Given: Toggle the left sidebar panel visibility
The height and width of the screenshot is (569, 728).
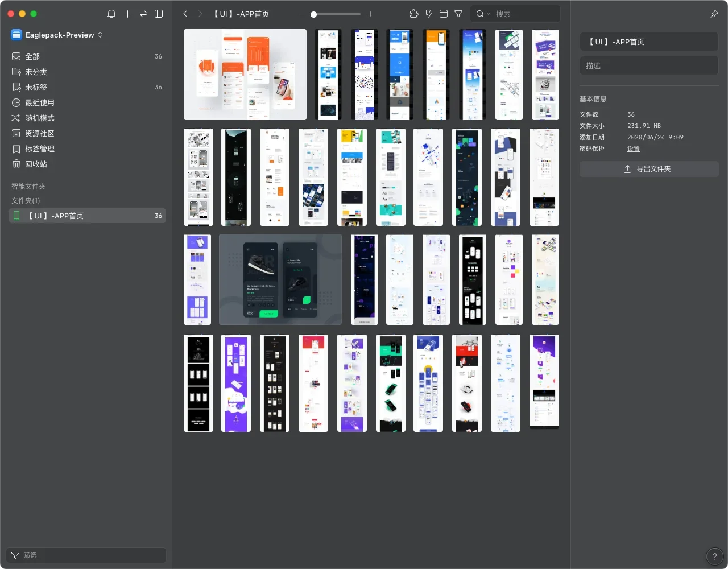Looking at the screenshot, I should [x=159, y=14].
